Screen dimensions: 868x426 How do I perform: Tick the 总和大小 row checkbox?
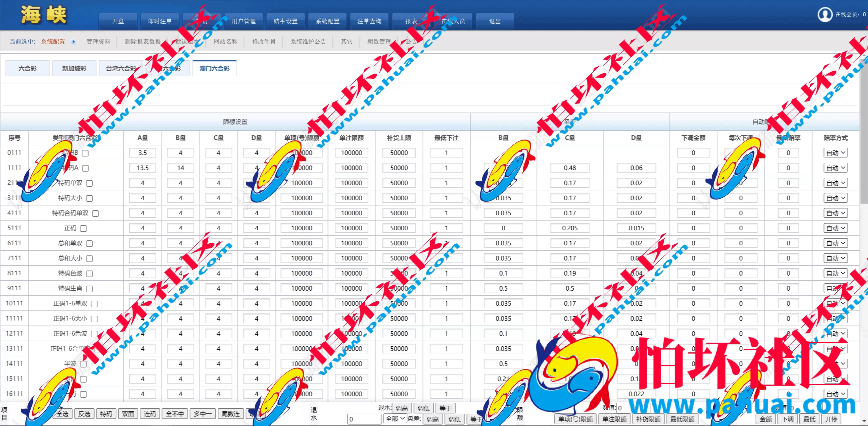(x=90, y=259)
